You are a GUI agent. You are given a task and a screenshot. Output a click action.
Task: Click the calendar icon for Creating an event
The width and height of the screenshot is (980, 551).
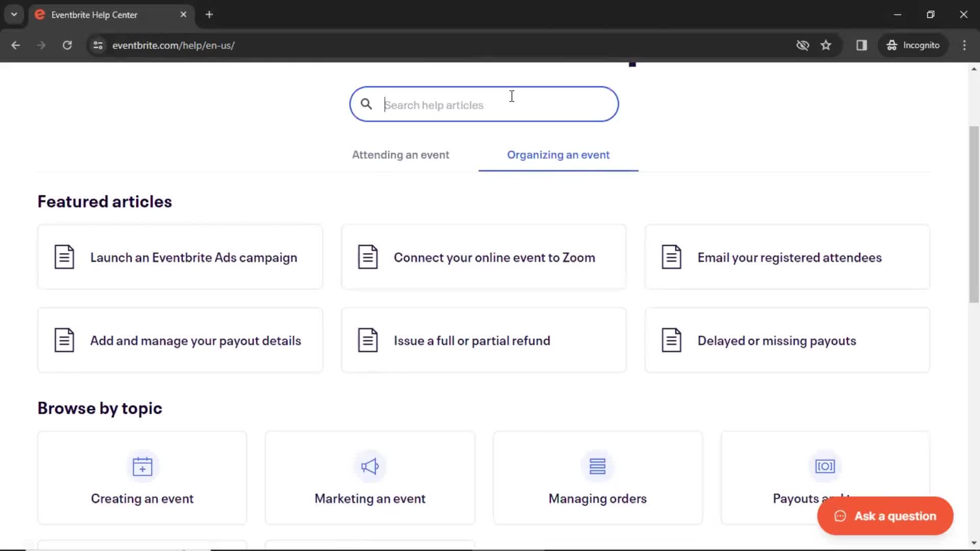coord(142,466)
